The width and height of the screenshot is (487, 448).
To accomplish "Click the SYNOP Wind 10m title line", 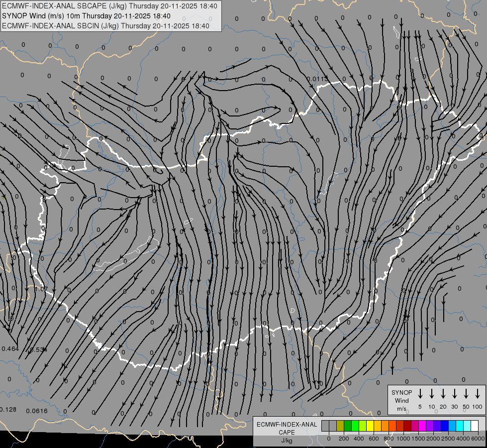I will (86, 16).
